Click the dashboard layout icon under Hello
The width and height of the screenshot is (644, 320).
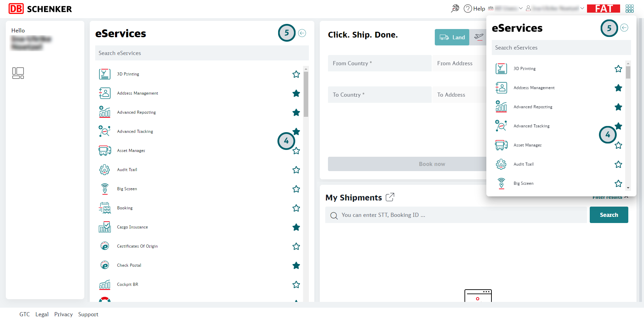pos(18,73)
